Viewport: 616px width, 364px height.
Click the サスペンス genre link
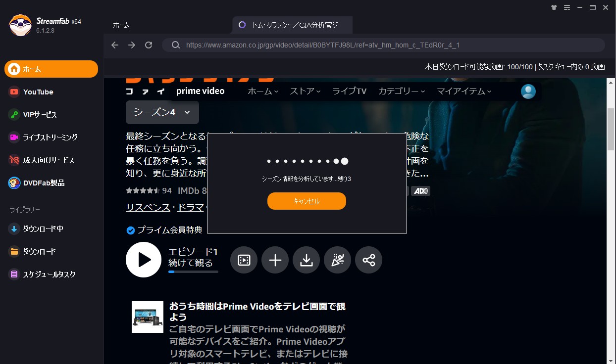click(x=148, y=208)
